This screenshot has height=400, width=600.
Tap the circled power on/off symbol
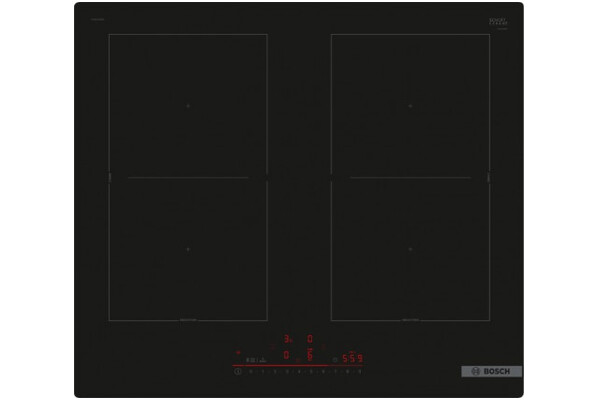point(238,371)
